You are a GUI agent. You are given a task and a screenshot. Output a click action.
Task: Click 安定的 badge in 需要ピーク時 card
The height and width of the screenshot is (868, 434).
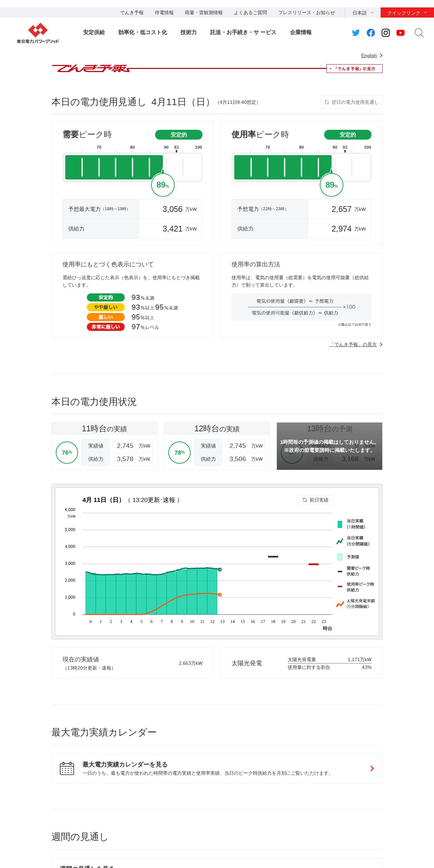[x=179, y=135]
